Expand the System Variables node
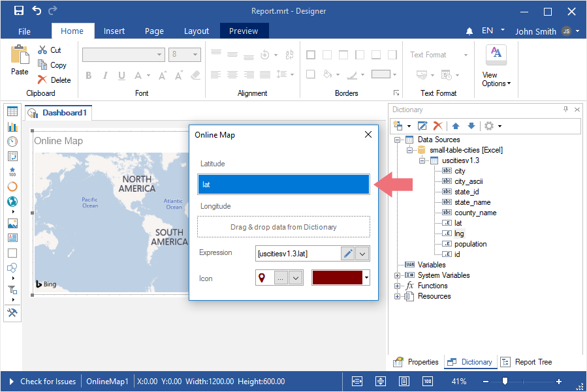587x392 pixels. coord(398,275)
